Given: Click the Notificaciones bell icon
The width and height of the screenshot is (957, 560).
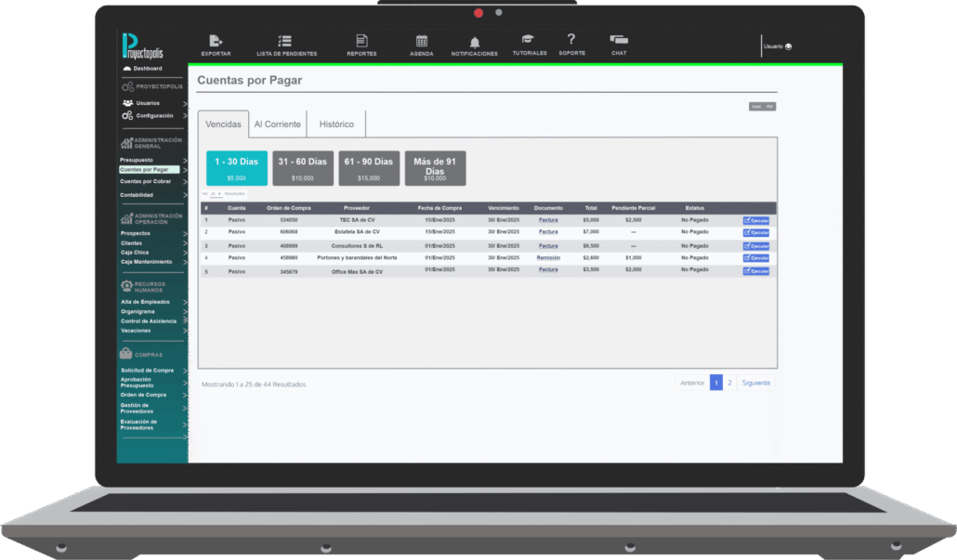Looking at the screenshot, I should click(x=475, y=43).
